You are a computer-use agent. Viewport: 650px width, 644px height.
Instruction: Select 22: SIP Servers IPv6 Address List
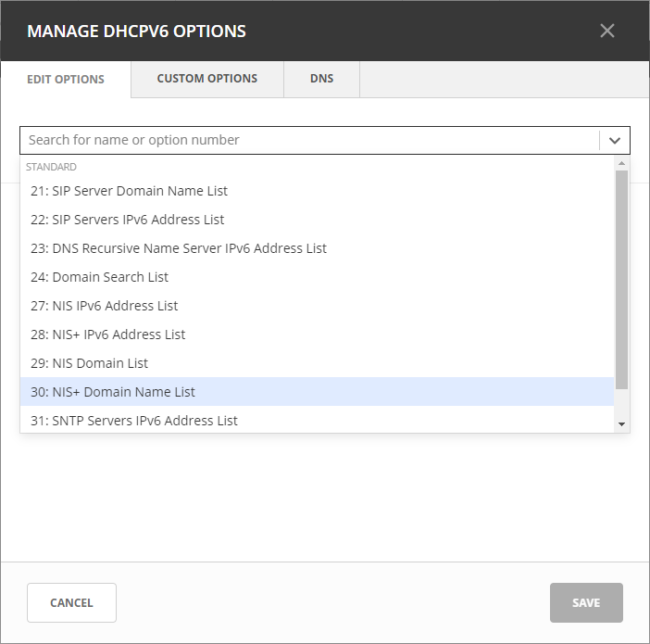[127, 220]
